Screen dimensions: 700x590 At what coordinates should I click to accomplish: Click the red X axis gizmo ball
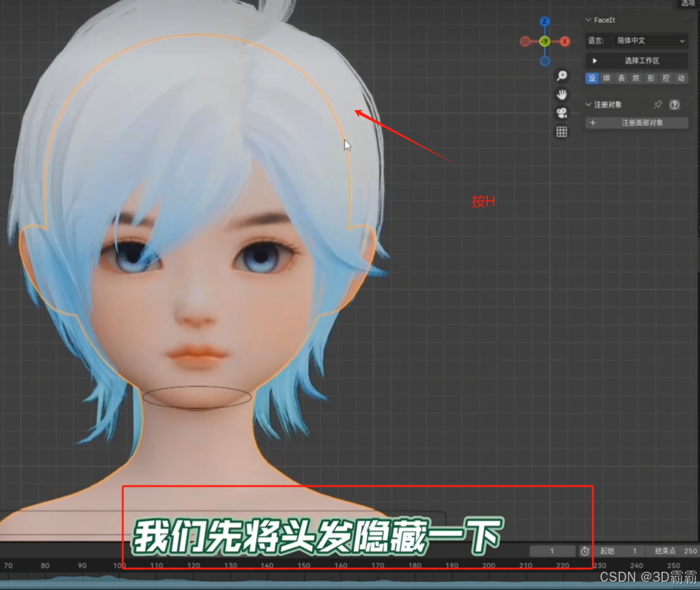pos(565,42)
